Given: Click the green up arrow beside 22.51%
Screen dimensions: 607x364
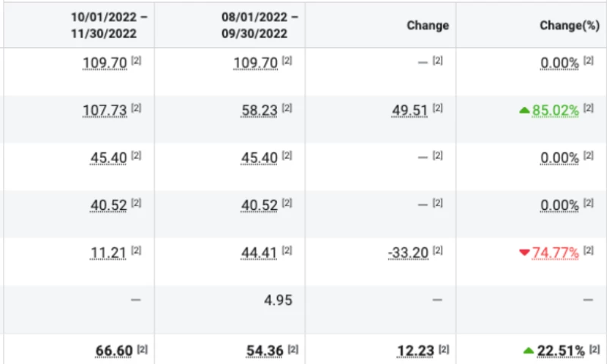Looking at the screenshot, I should coord(528,350).
